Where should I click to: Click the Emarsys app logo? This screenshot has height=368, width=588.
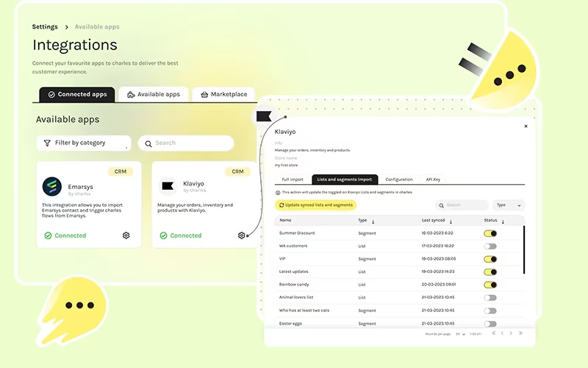pos(51,187)
